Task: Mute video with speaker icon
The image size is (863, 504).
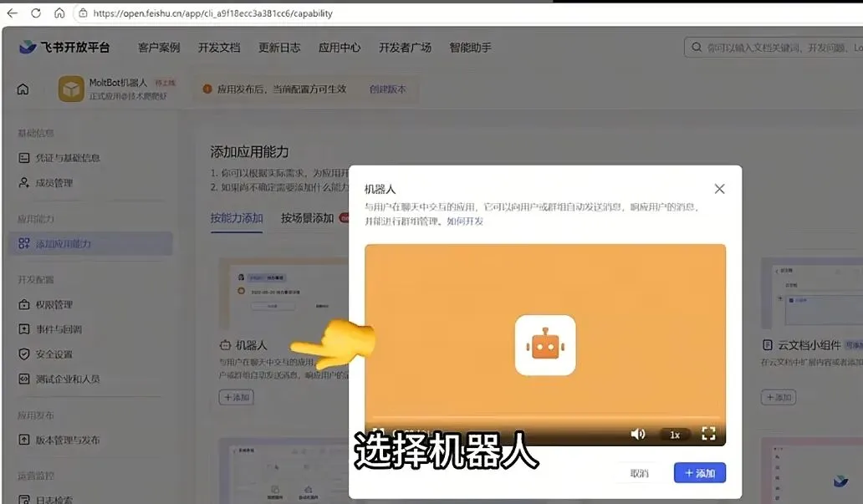Action: point(637,434)
